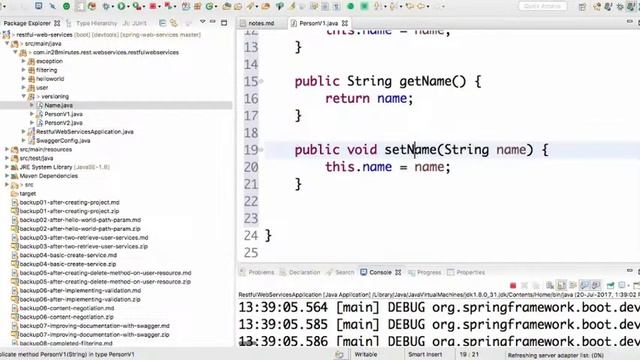Click the Pin Console icon
The height and width of the screenshot is (360, 640).
point(611,285)
